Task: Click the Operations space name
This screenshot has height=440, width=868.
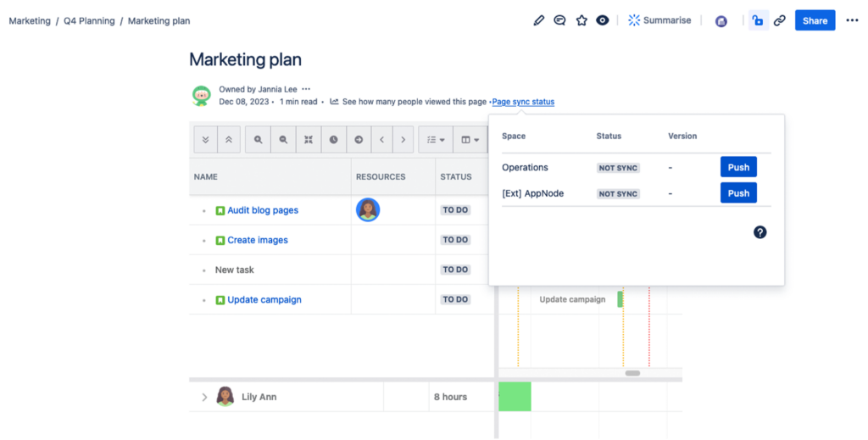Action: 525,167
